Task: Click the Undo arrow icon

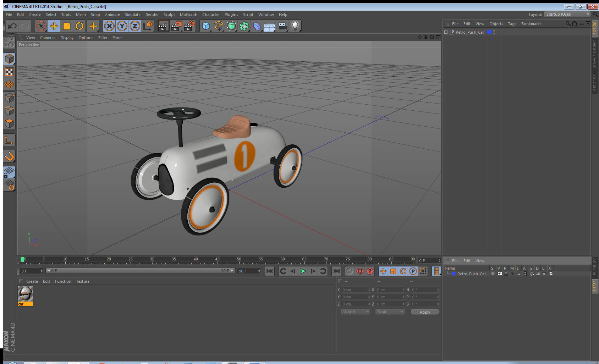Action: (x=12, y=26)
